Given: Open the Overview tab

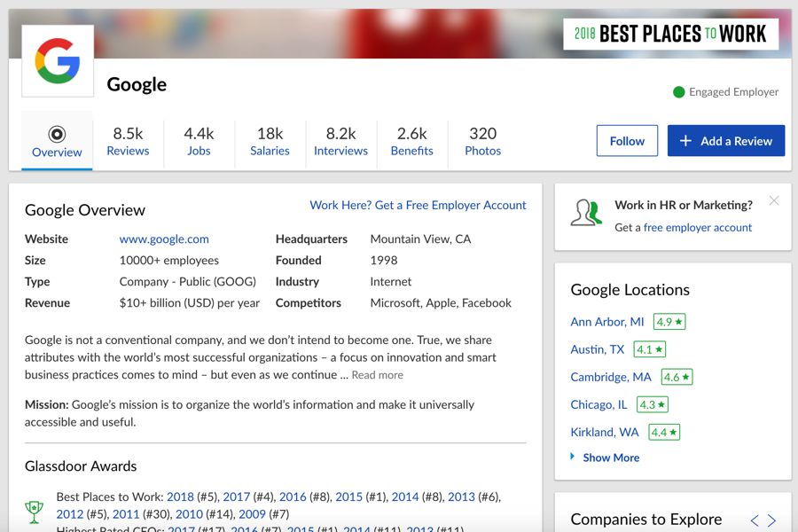Looking at the screenshot, I should pos(57,141).
